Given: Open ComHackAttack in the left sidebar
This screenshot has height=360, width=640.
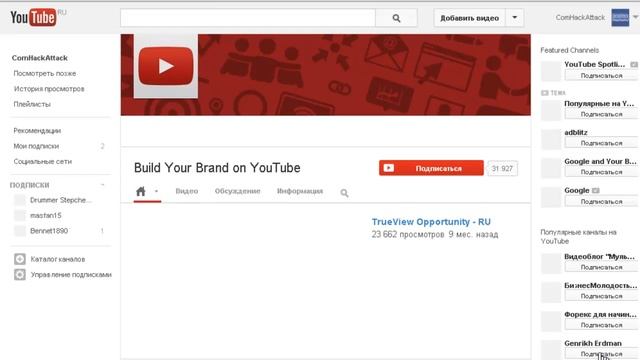Looking at the screenshot, I should (40, 58).
